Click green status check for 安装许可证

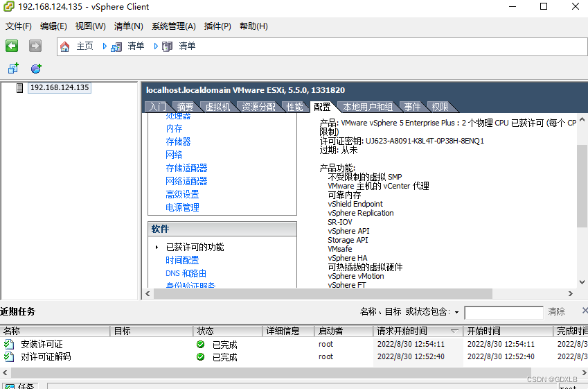click(x=201, y=345)
